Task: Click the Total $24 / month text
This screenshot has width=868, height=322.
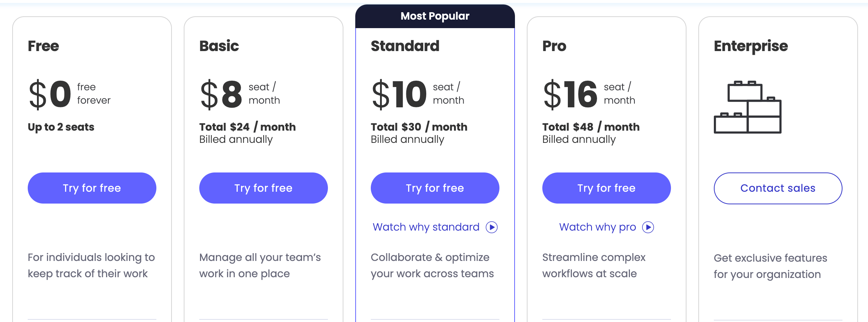Action: pyautogui.click(x=247, y=127)
